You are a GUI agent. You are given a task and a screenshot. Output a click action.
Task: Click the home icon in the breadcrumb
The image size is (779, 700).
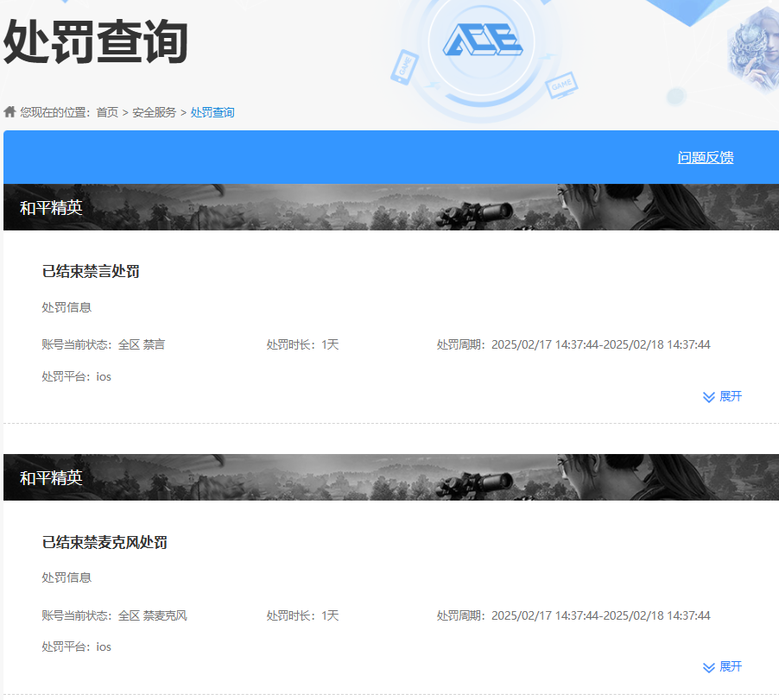(x=10, y=111)
